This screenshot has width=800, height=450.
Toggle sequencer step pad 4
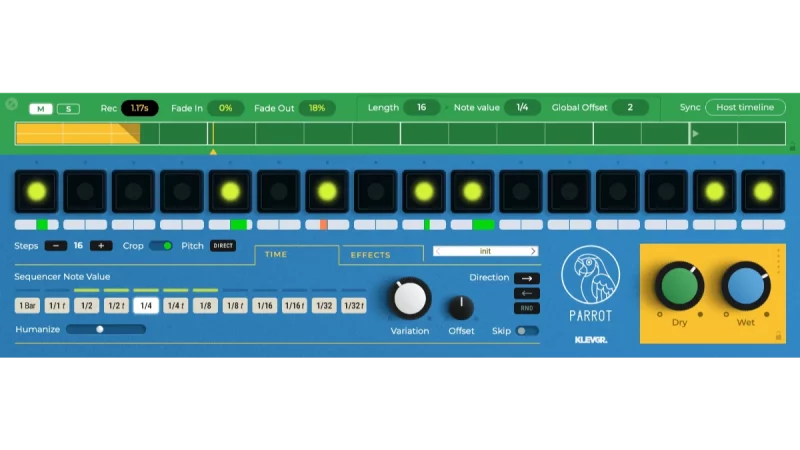[182, 192]
